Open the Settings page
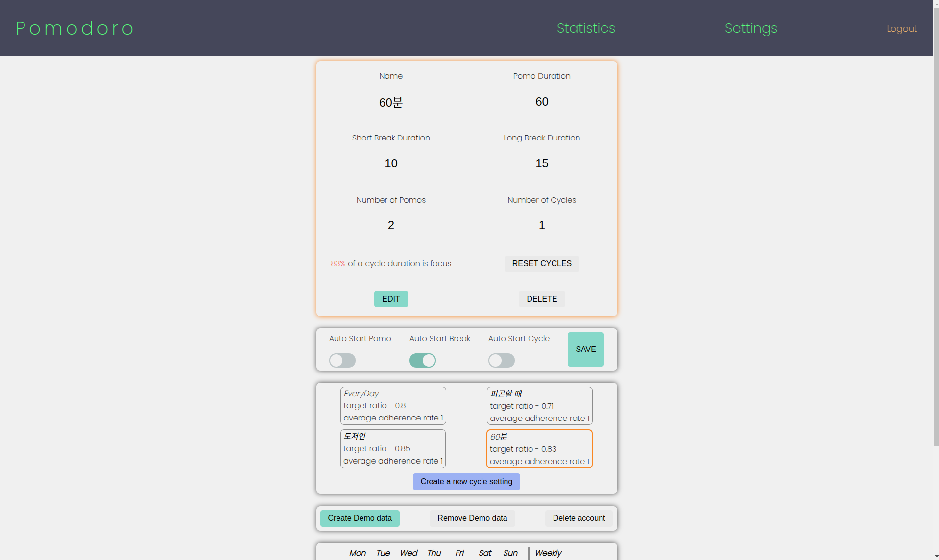939x560 pixels. (x=750, y=28)
